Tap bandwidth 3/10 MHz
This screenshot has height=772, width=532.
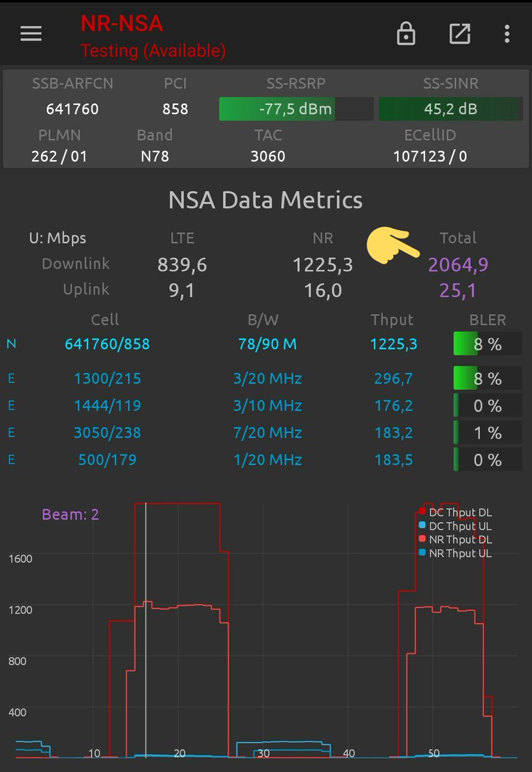(x=268, y=406)
